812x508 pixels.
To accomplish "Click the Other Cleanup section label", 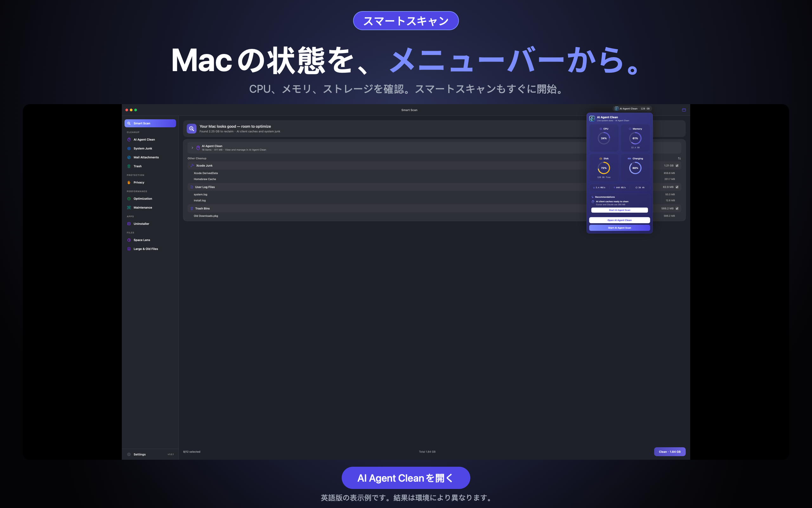I will coord(197,158).
